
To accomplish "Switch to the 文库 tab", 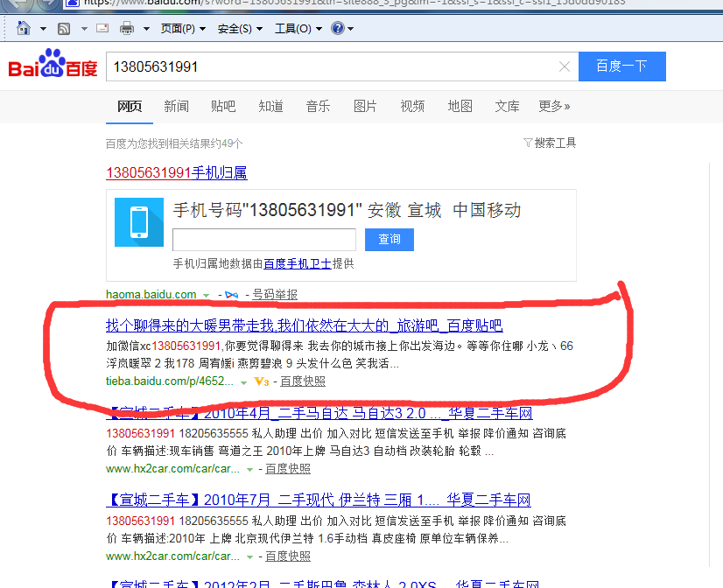I will pos(507,107).
